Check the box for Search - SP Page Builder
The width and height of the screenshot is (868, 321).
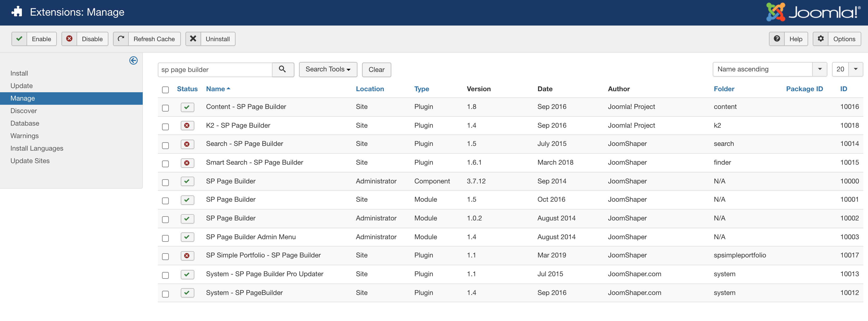point(165,145)
